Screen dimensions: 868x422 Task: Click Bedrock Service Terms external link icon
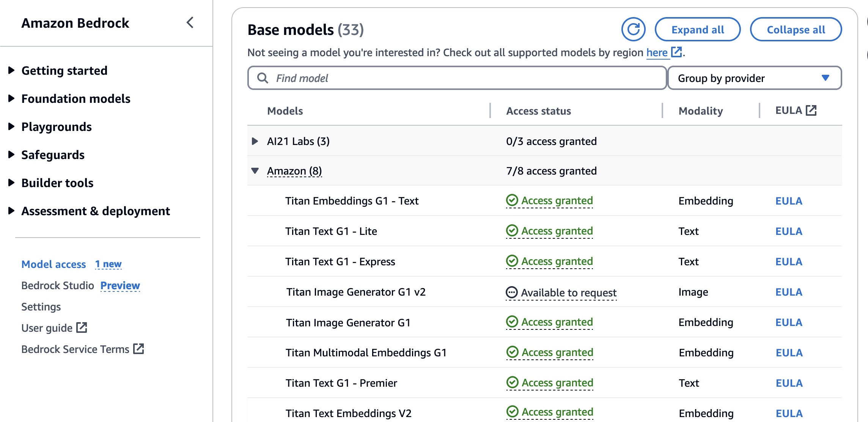point(138,349)
